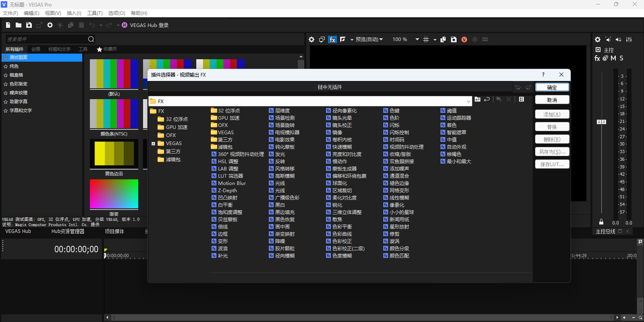This screenshot has width=644, height=322.
Task: Click the 取消 button in plugin chooser
Action: pyautogui.click(x=552, y=100)
